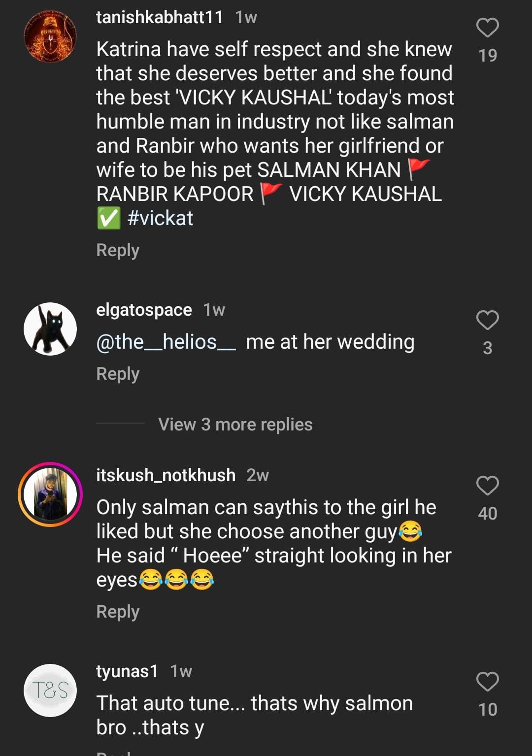Like tanishkabhatt11's comment with heart icon
The height and width of the screenshot is (756, 532).
point(487,28)
